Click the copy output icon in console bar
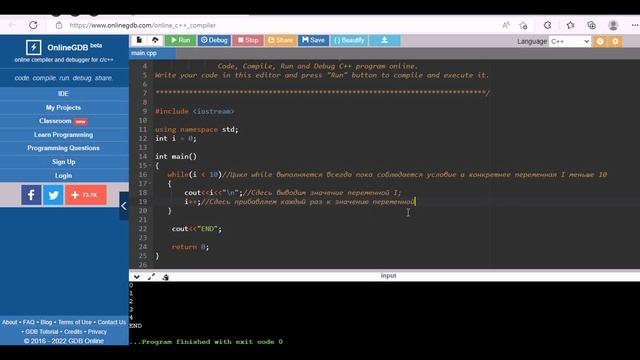Viewport: 640px width, 360px height. coord(165,277)
